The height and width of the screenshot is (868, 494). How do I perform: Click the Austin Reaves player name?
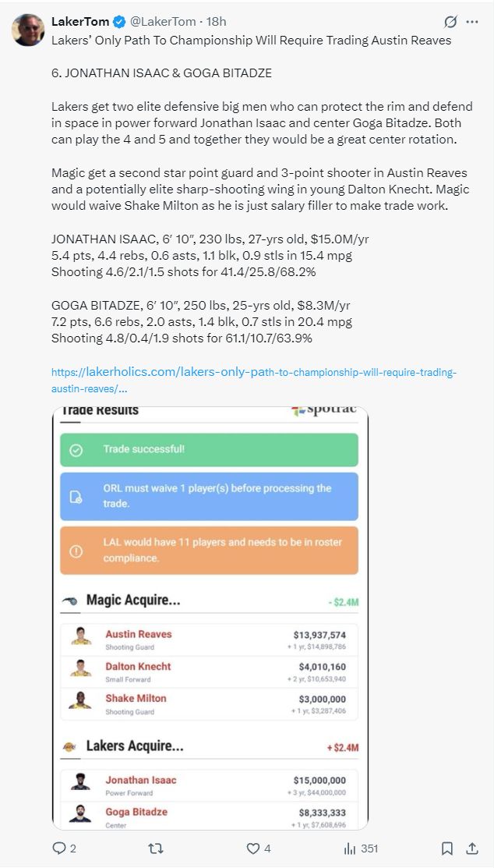(x=138, y=634)
